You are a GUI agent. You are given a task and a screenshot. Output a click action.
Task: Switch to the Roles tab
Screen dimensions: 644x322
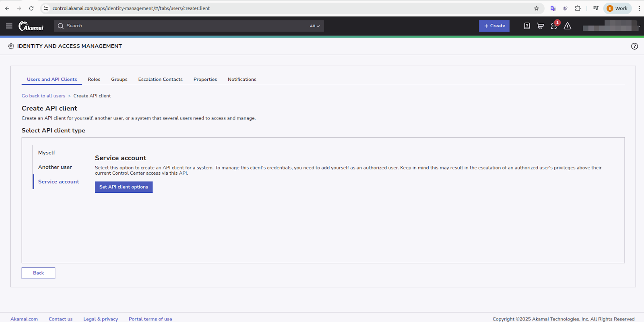(x=94, y=79)
